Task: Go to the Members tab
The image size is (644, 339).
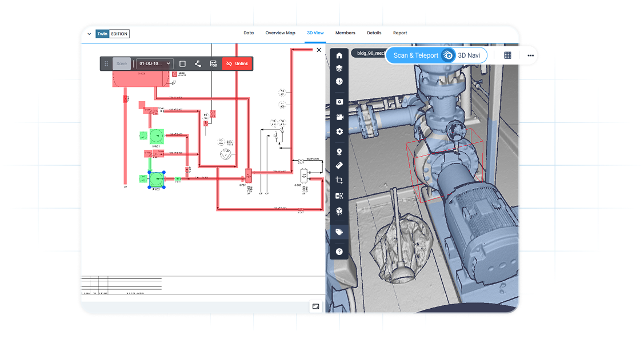Action: click(x=345, y=33)
